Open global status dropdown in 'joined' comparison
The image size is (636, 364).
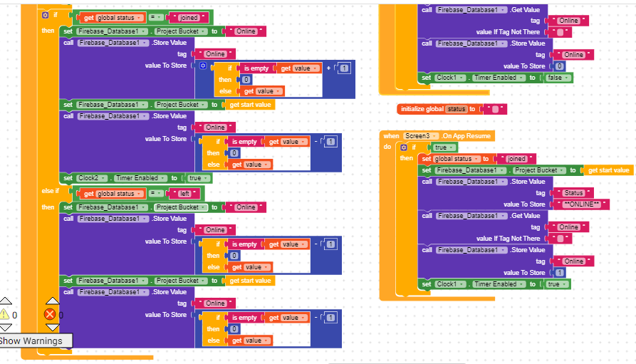(x=120, y=18)
